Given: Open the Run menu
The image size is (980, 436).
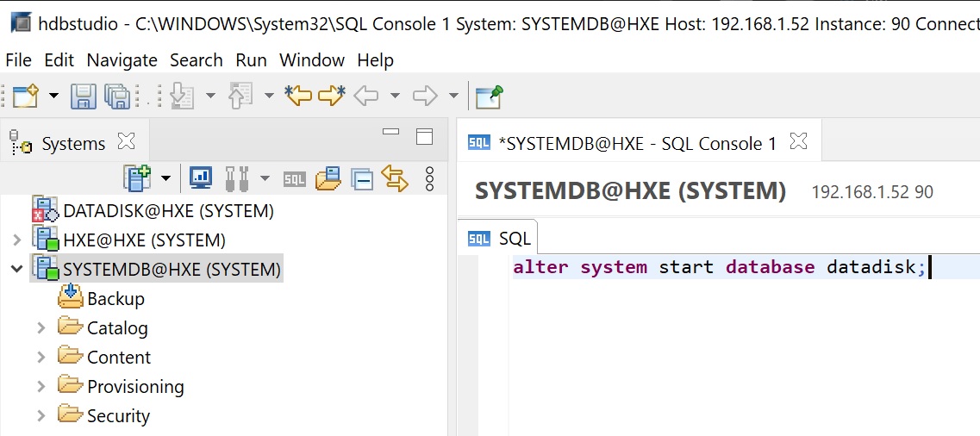Looking at the screenshot, I should pos(251,60).
